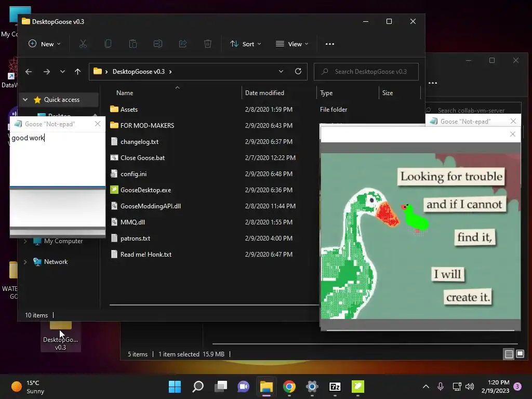Open Settings gear on taskbar
This screenshot has height=399, width=532.
(x=312, y=387)
